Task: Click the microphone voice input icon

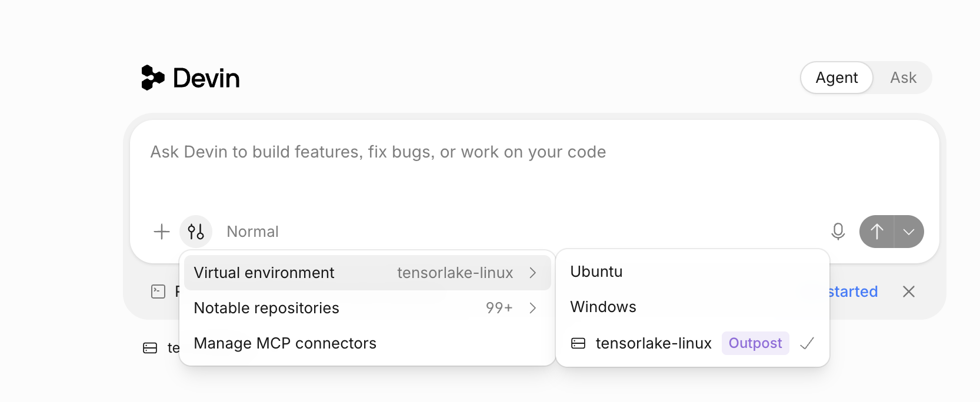Action: [838, 232]
